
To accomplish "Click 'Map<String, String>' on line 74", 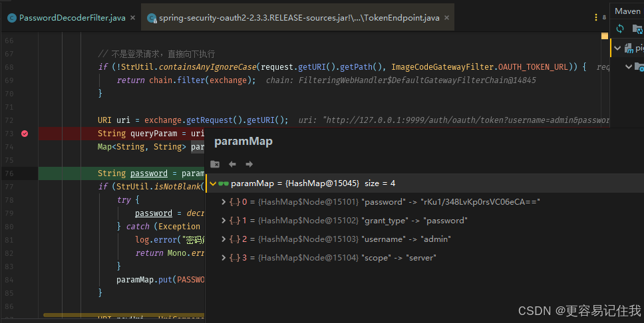I will tap(142, 147).
